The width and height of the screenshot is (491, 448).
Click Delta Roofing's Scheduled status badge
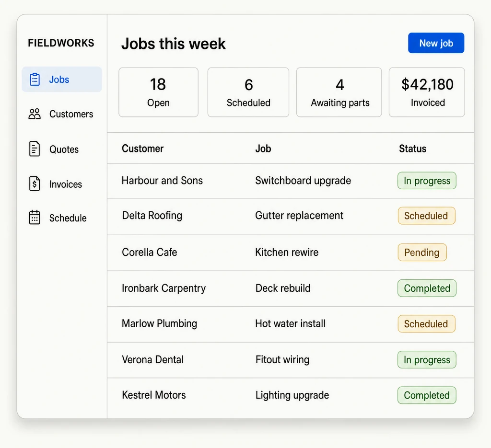point(426,216)
